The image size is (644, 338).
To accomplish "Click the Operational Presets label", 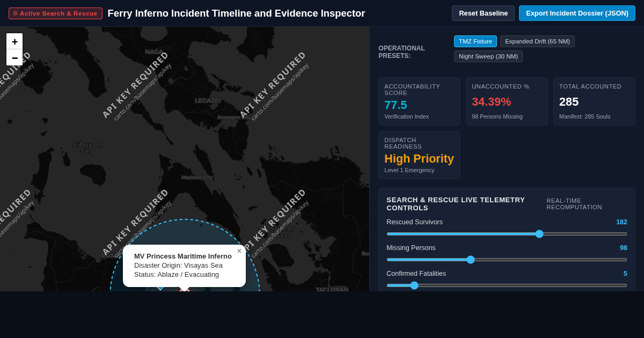I will click(402, 52).
